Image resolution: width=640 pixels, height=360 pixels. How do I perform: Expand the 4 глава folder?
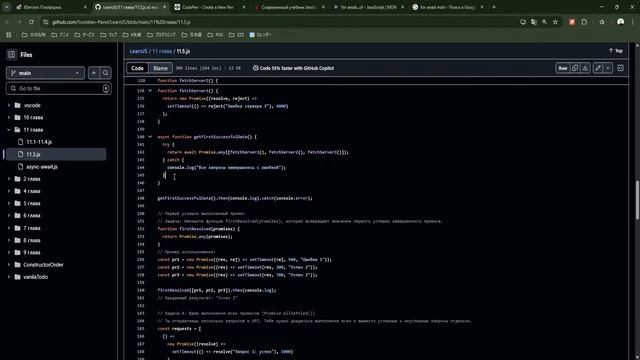(x=9, y=191)
